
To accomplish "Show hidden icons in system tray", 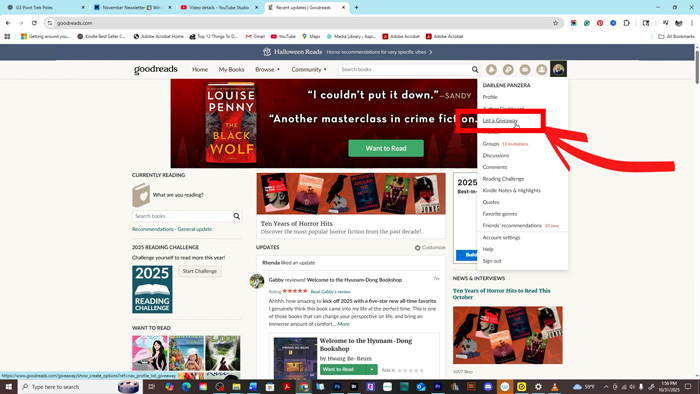I will [x=606, y=387].
